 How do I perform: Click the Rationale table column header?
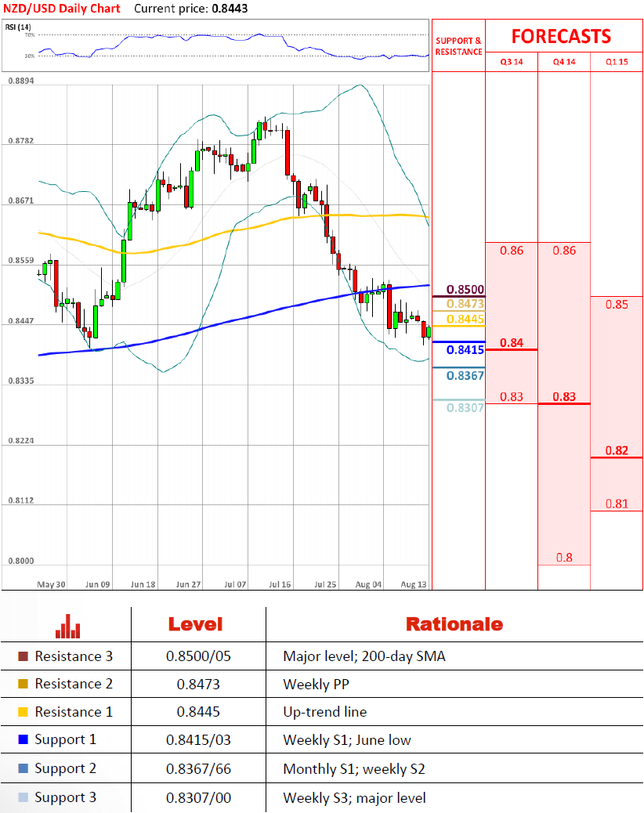pos(454,624)
